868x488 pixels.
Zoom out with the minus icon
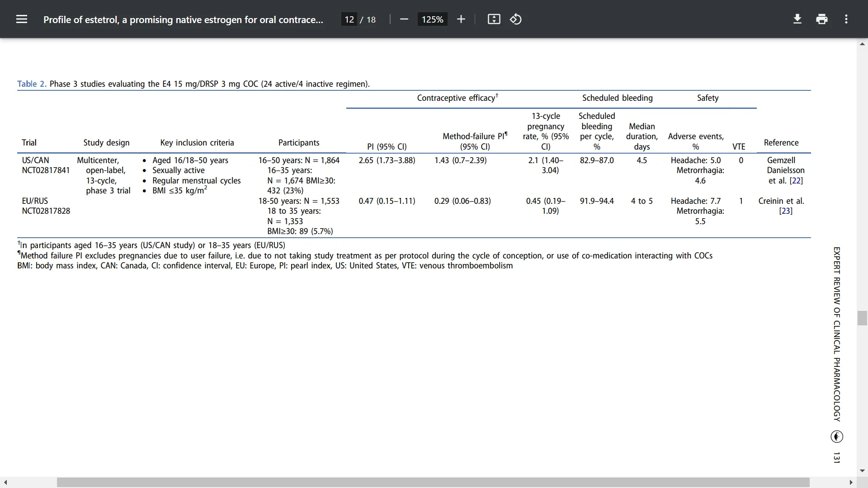(404, 19)
